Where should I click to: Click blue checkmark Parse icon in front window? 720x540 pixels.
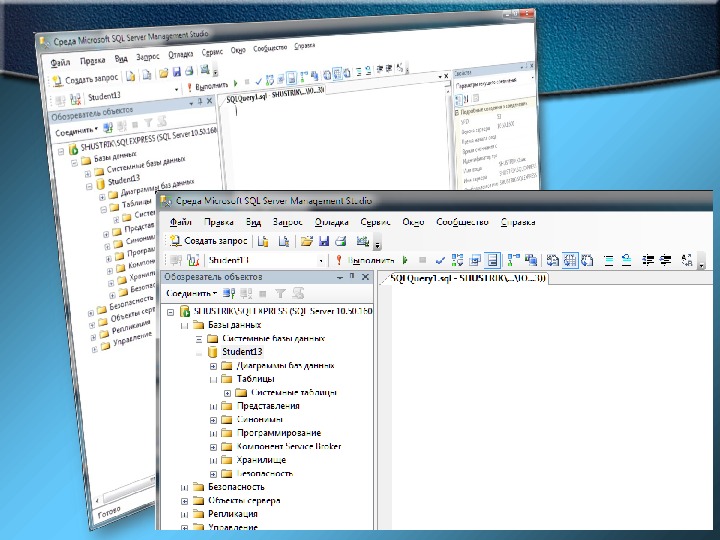440,260
